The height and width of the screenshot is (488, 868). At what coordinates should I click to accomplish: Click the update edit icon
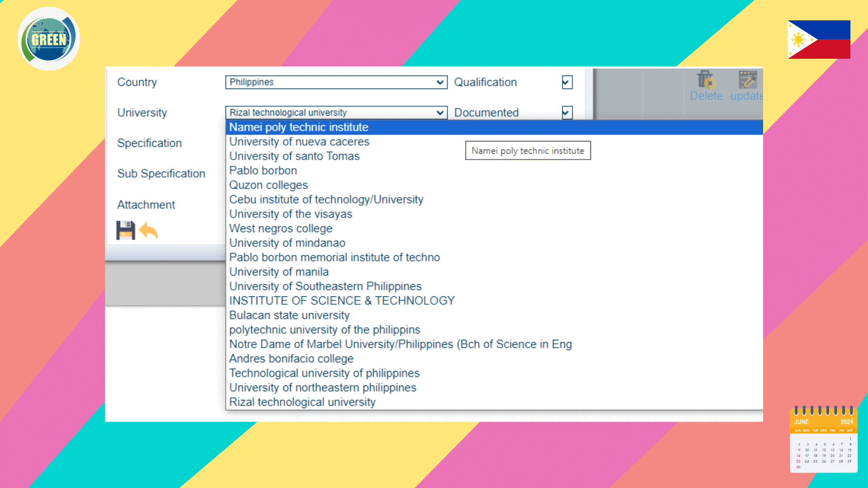coord(747,80)
